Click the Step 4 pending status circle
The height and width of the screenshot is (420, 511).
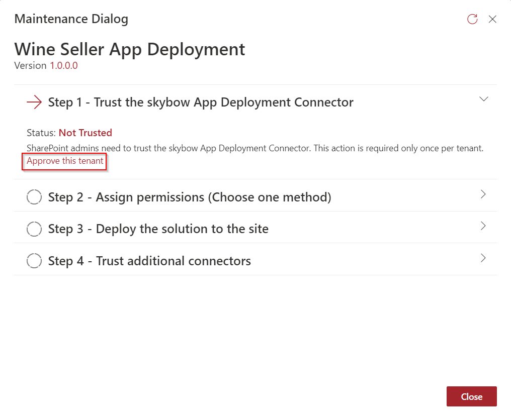tap(34, 261)
